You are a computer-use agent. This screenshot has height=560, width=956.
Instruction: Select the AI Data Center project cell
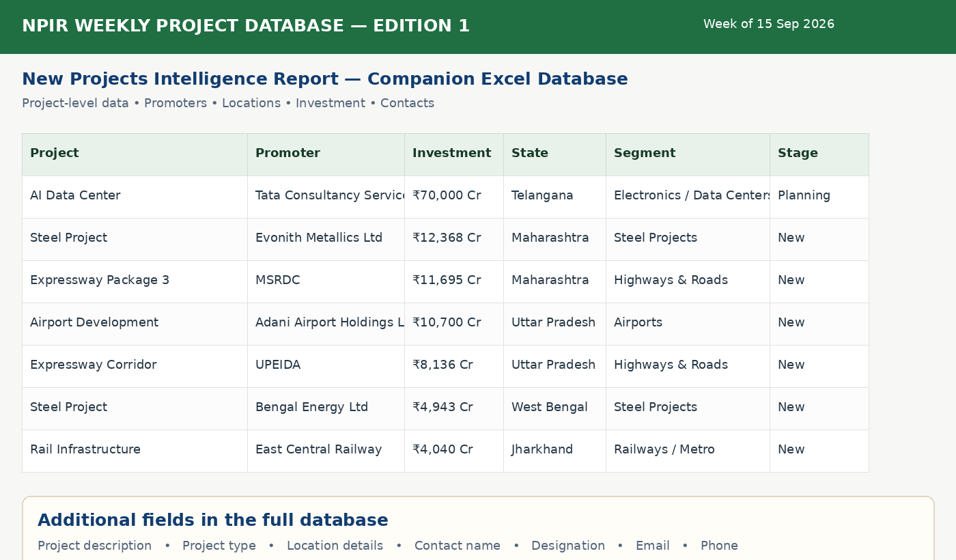point(135,197)
